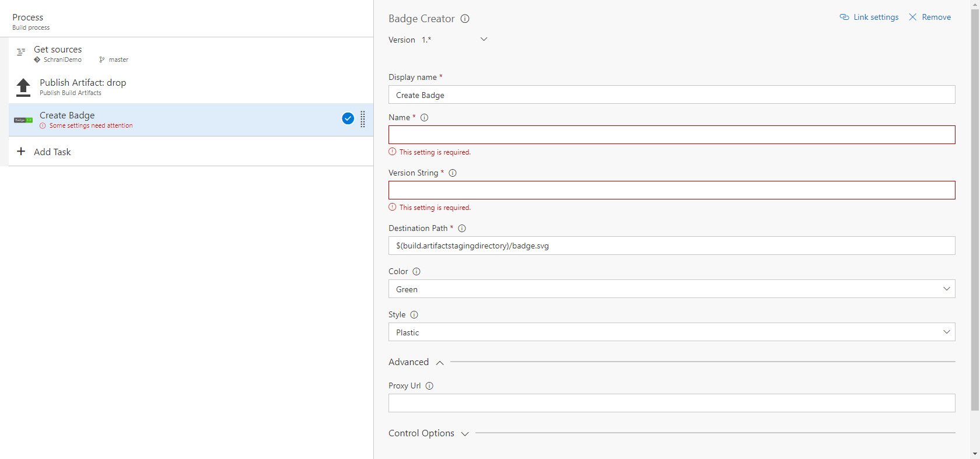
Task: Remove the Badge Creator task
Action: [930, 17]
